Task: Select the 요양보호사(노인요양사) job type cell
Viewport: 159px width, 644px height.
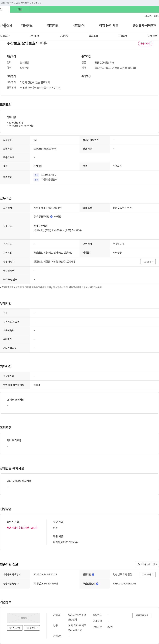Action: point(45,149)
